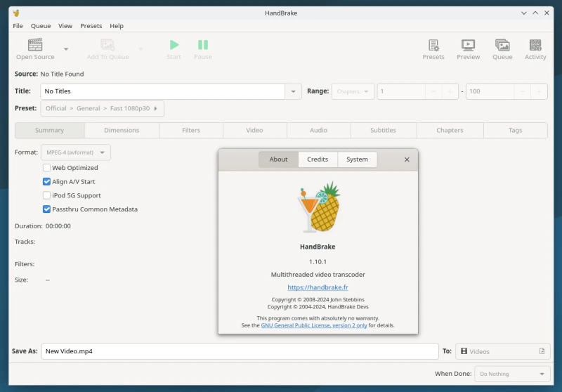Decrease the range start chapter value
The width and height of the screenshot is (562, 392).
click(433, 91)
